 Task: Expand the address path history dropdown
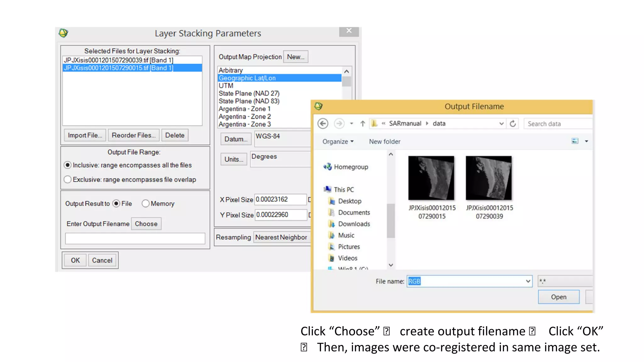point(501,123)
